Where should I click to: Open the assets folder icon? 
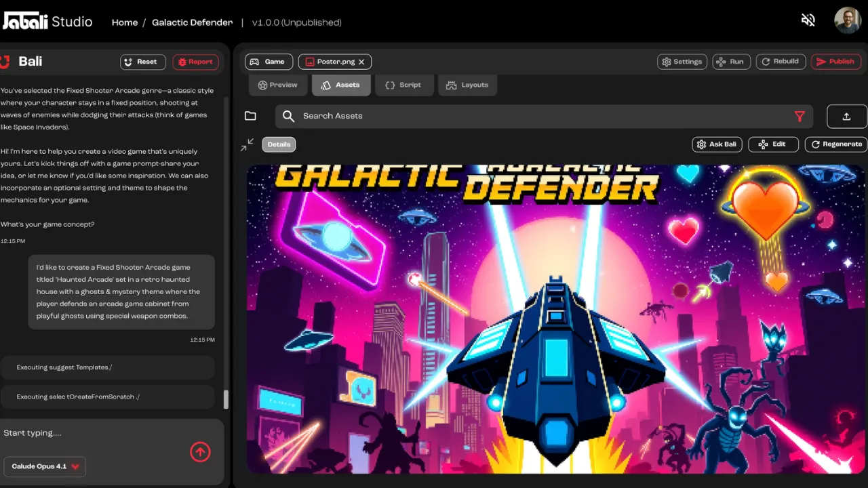click(x=250, y=116)
